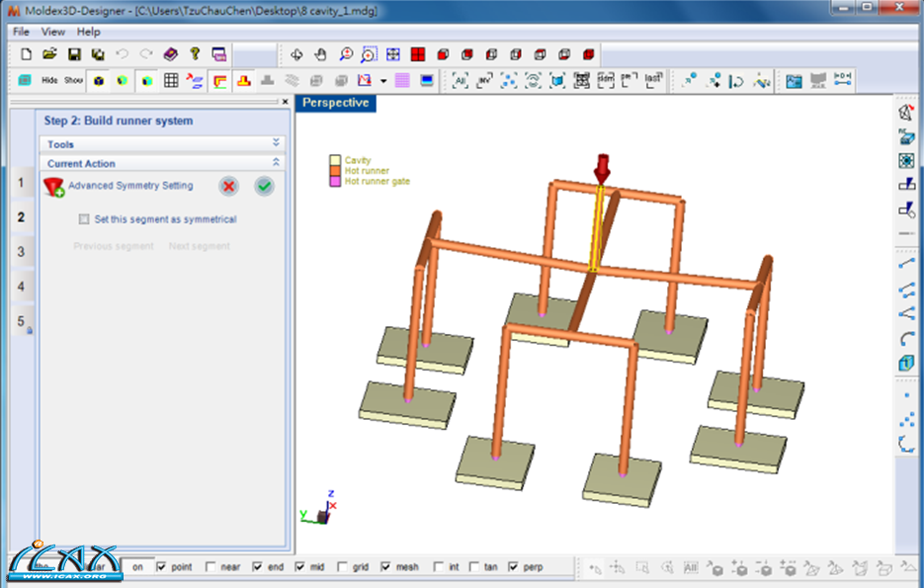Click the grid display icon
The height and width of the screenshot is (588, 924).
[171, 81]
